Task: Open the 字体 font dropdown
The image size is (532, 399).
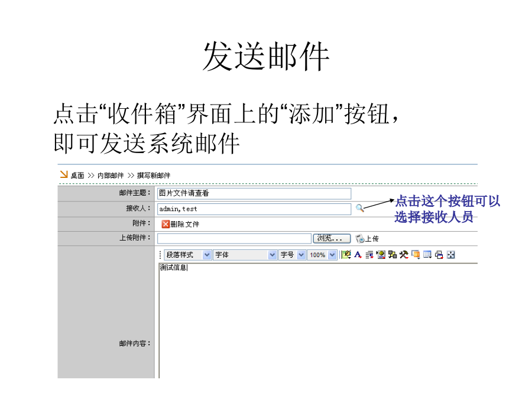Action: coord(245,255)
